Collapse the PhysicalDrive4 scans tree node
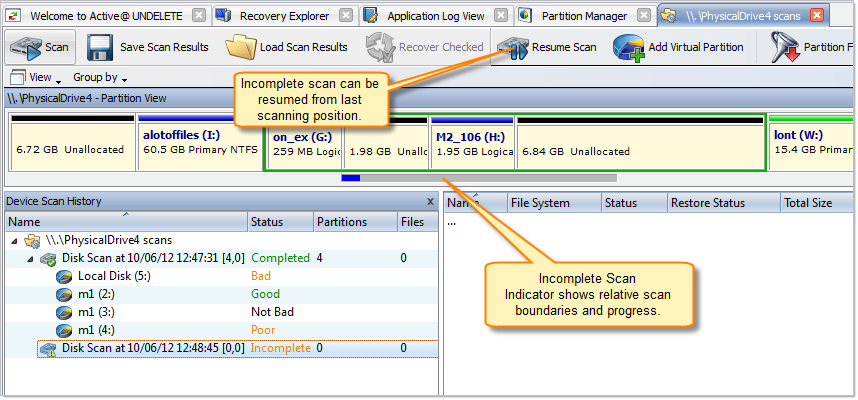 point(14,240)
